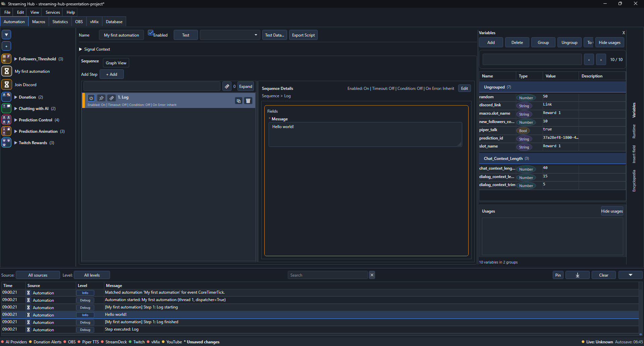
Task: Open the All levels filter dropdown
Action: [x=92, y=275]
